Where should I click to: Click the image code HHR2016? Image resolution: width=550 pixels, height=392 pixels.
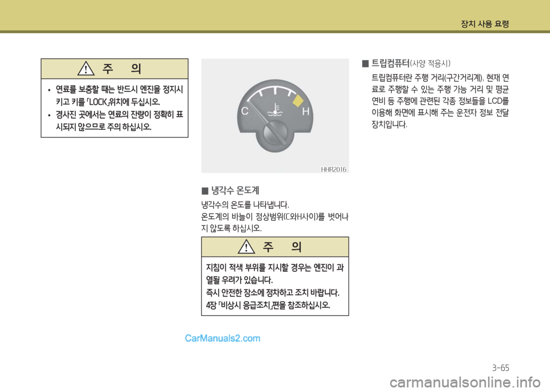[333, 169]
